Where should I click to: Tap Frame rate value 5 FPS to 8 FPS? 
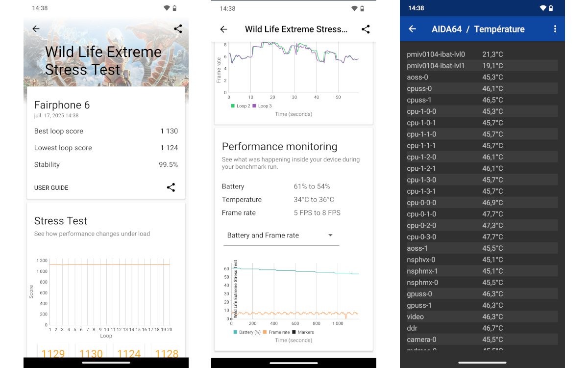(x=317, y=213)
